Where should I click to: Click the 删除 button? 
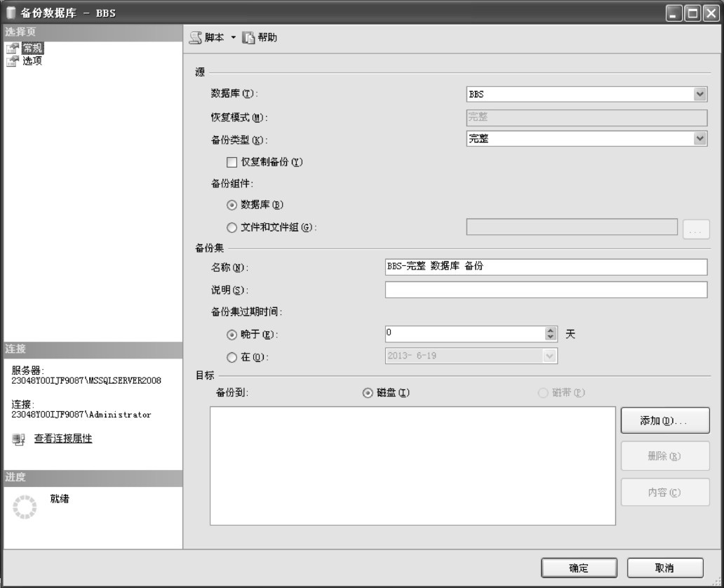click(x=665, y=456)
